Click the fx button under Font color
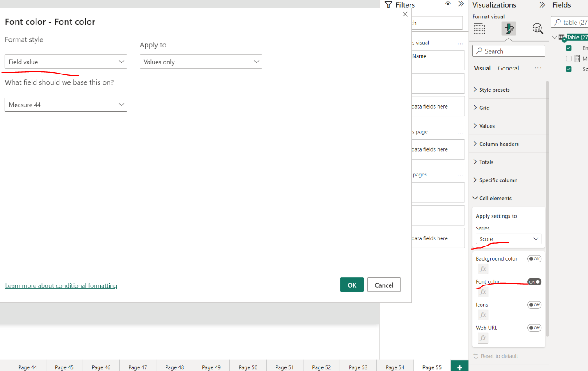Screen dimensions: 588x371 tap(483, 292)
